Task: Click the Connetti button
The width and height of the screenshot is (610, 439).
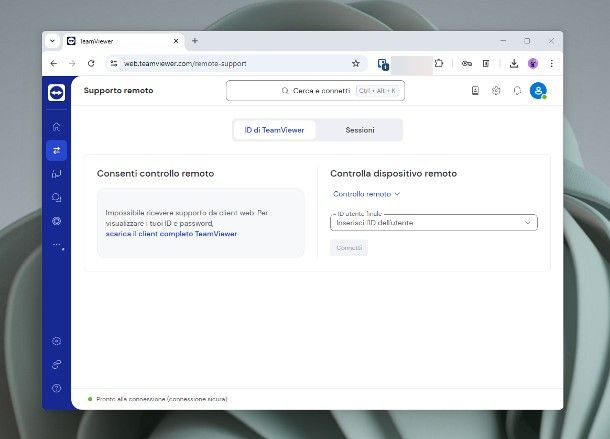Action: (349, 248)
